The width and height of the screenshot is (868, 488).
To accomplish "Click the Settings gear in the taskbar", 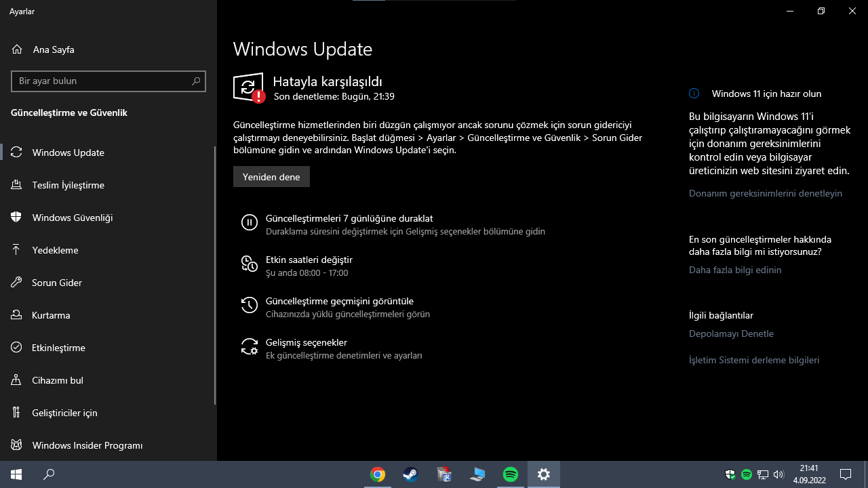I will pyautogui.click(x=544, y=474).
